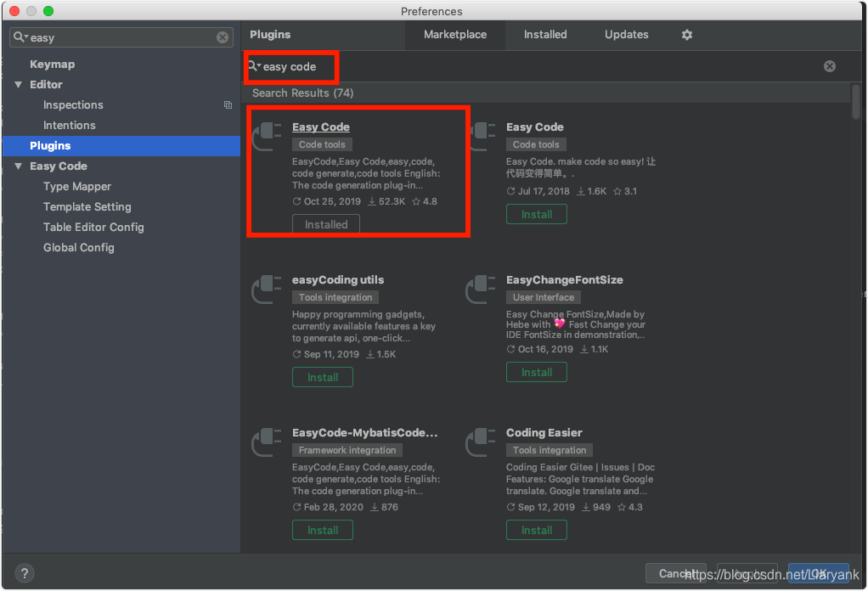Open the Coding Easier plugin title

(x=544, y=433)
